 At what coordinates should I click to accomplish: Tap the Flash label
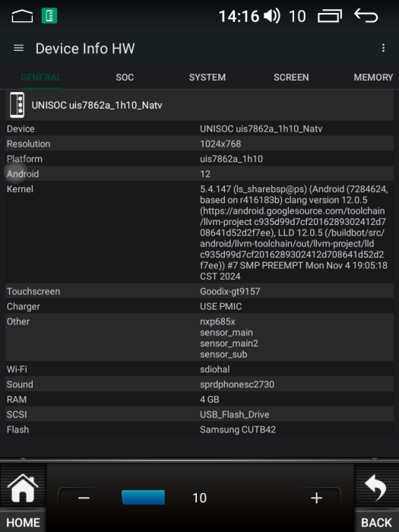(17, 429)
